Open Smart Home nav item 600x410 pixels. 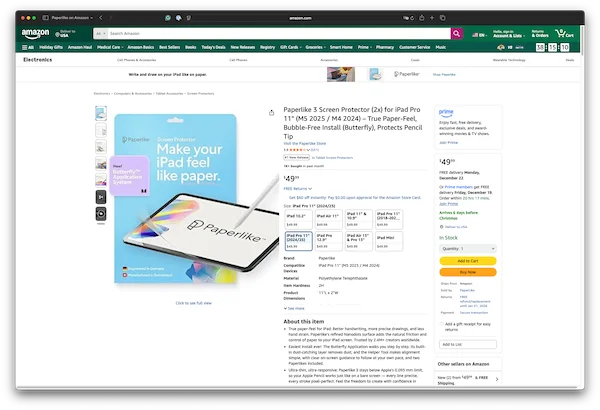(341, 47)
